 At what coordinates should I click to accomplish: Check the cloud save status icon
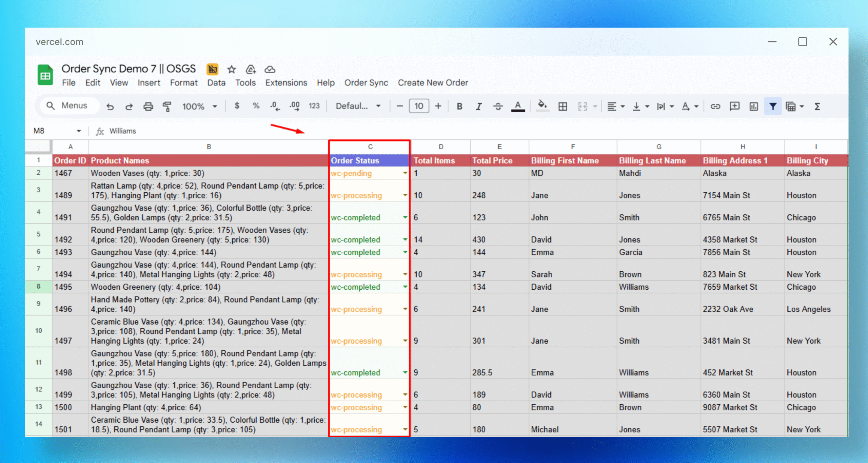click(270, 70)
